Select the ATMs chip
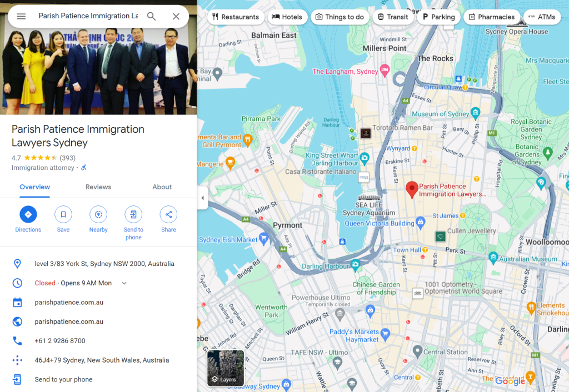This screenshot has height=392, width=569. pos(542,17)
